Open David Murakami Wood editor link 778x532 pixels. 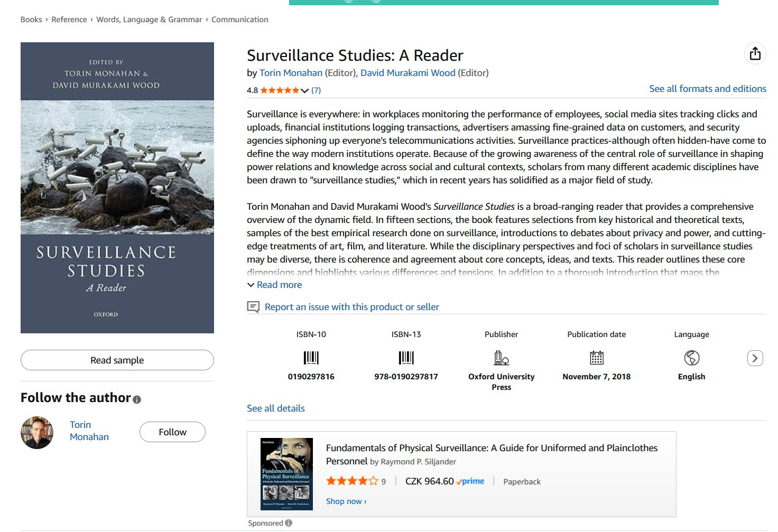pyautogui.click(x=407, y=73)
